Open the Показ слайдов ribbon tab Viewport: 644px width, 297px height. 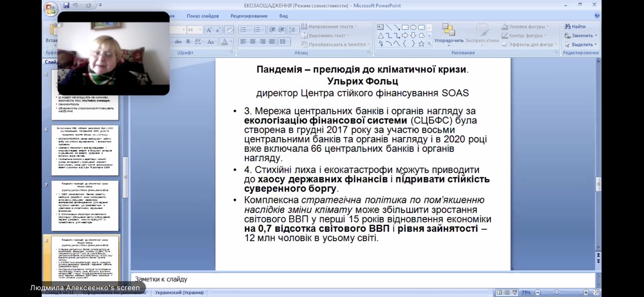pos(202,16)
